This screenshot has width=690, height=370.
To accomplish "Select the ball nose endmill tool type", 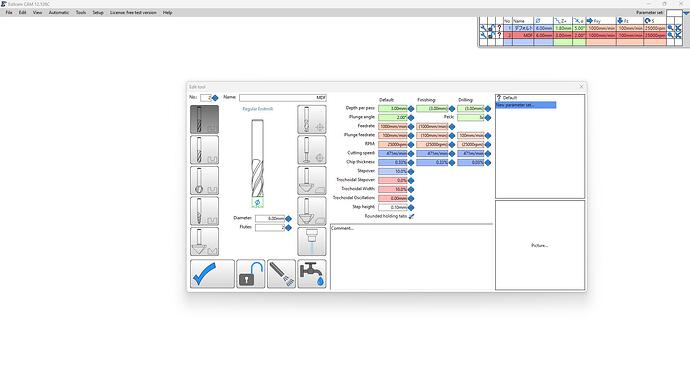I will tap(204, 180).
